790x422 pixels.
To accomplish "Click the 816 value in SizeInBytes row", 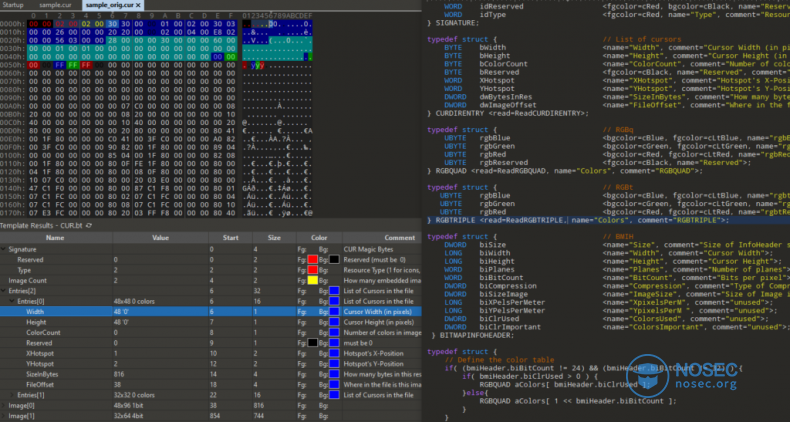I will (x=119, y=374).
